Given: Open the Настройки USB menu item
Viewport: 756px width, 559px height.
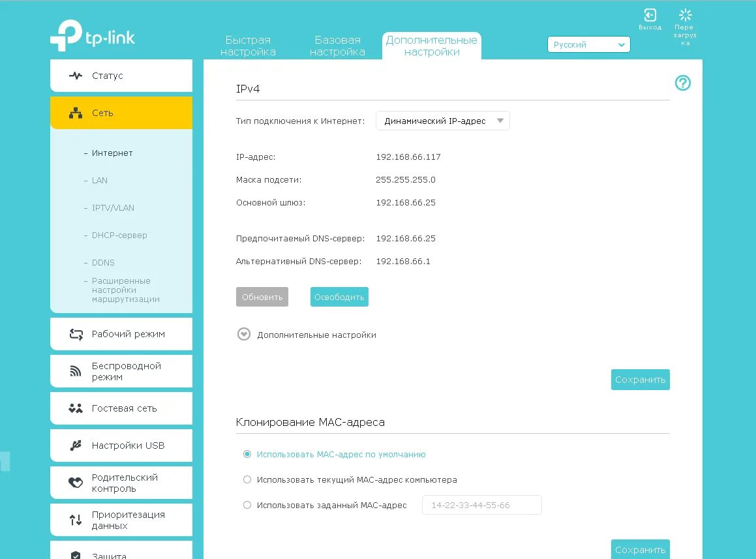Looking at the screenshot, I should pyautogui.click(x=121, y=445).
